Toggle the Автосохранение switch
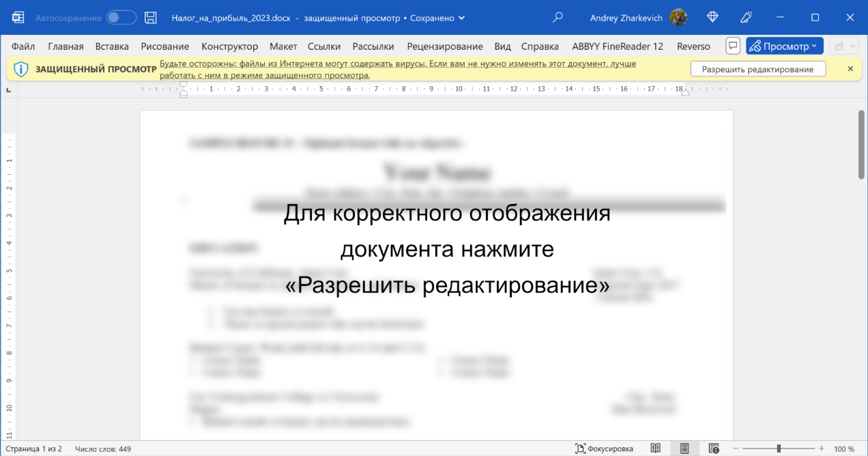This screenshot has height=456, width=868. (x=121, y=18)
